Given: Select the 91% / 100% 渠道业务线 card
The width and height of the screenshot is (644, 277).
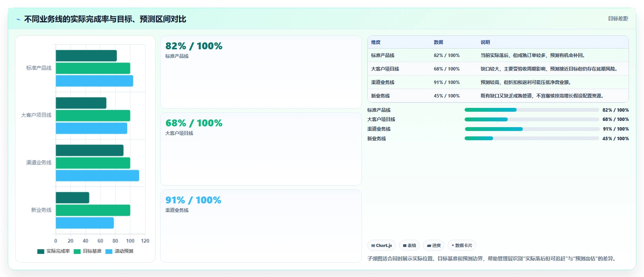Looking at the screenshot, I should tap(261, 226).
